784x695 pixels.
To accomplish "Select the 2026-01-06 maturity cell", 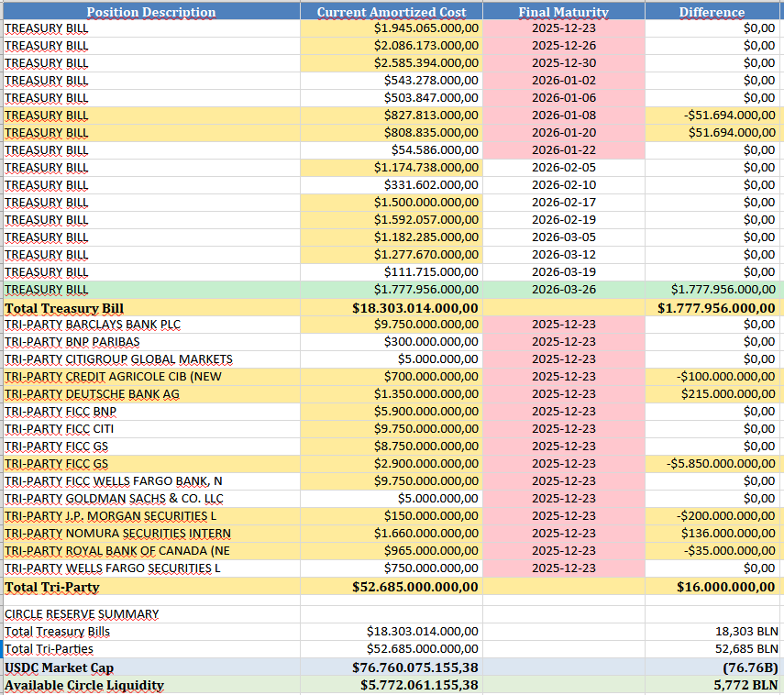I will pos(564,98).
